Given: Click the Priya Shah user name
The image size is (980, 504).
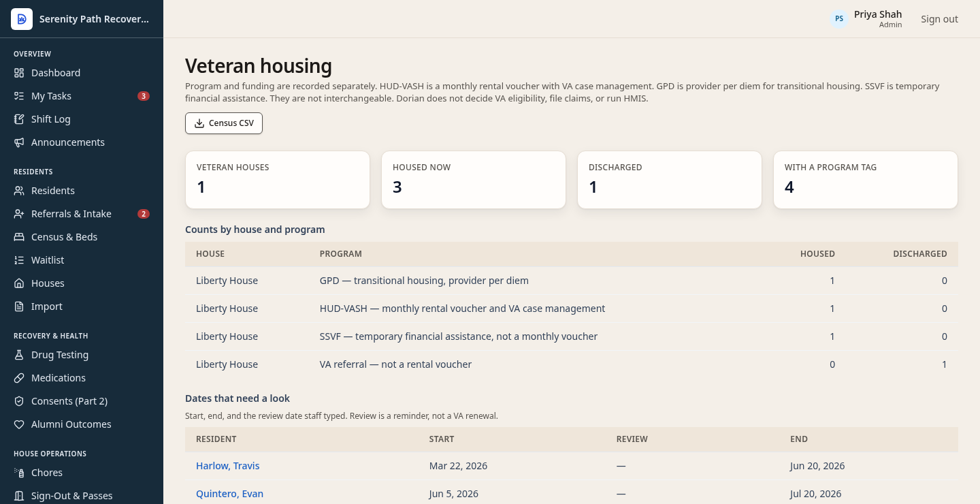Looking at the screenshot, I should (x=878, y=14).
